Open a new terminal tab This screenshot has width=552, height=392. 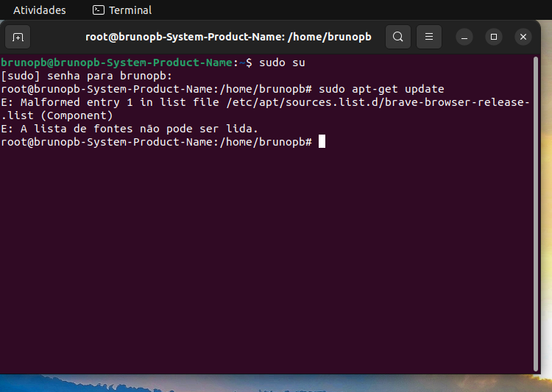pos(18,37)
